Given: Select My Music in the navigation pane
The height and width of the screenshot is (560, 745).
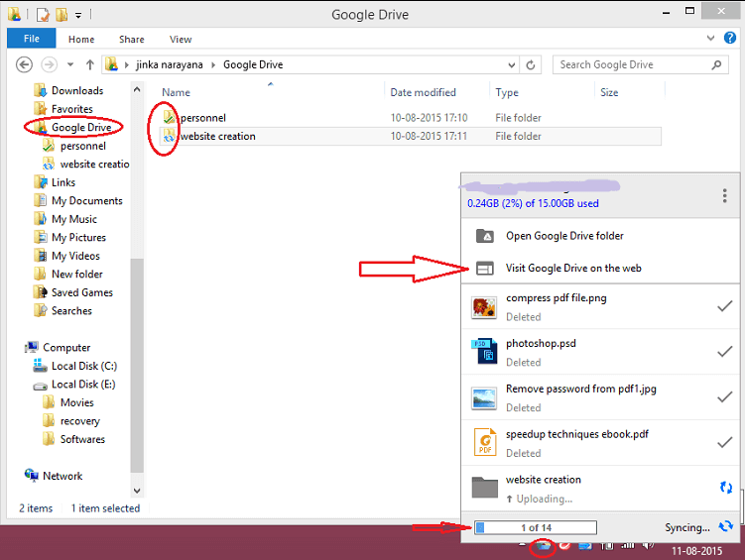Looking at the screenshot, I should tap(73, 219).
